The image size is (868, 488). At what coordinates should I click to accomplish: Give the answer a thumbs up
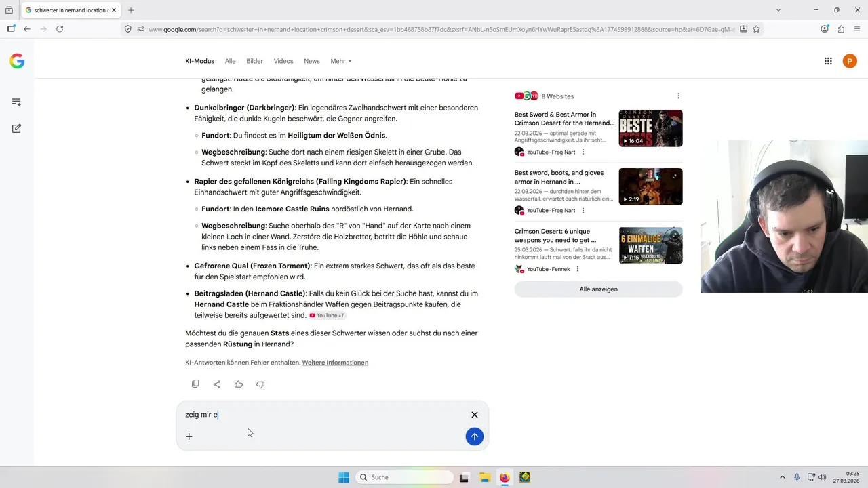point(239,384)
